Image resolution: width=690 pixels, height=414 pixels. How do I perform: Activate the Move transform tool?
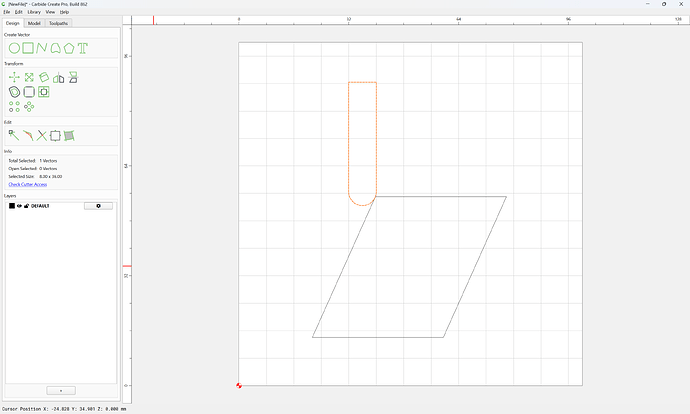coord(14,77)
